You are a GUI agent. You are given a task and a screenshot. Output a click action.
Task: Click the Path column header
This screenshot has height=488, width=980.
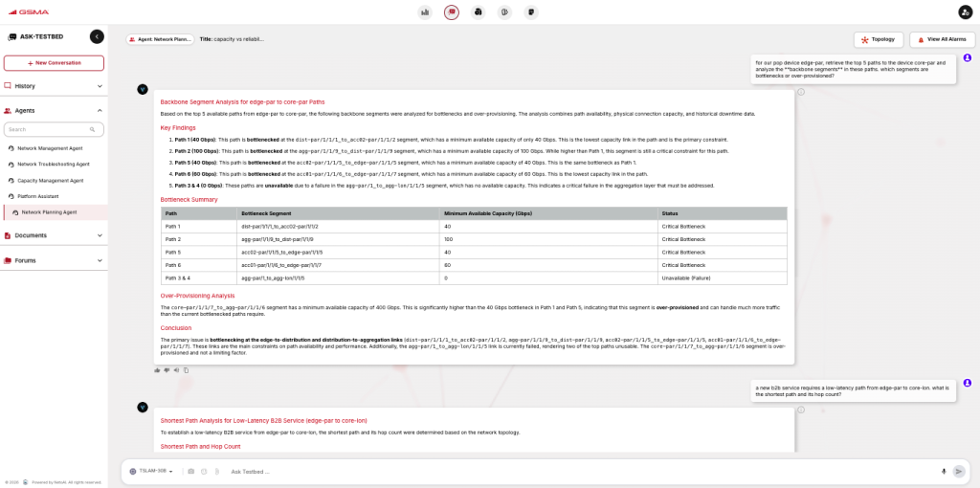[199, 213]
